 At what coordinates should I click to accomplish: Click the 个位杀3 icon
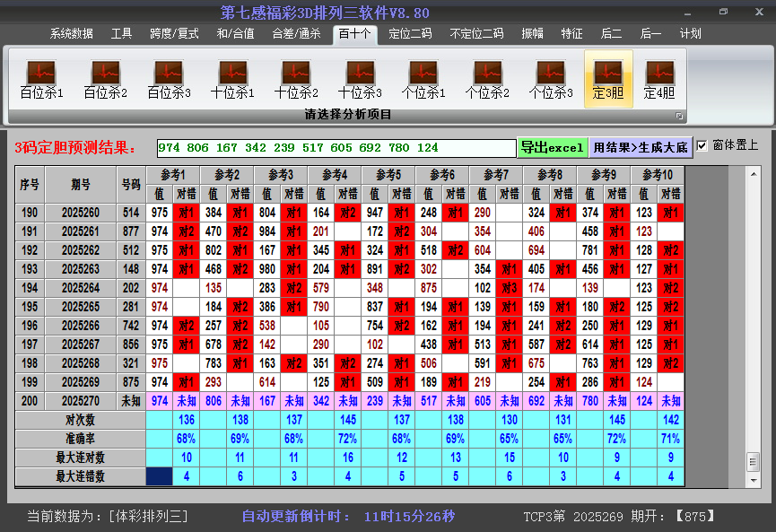point(551,79)
